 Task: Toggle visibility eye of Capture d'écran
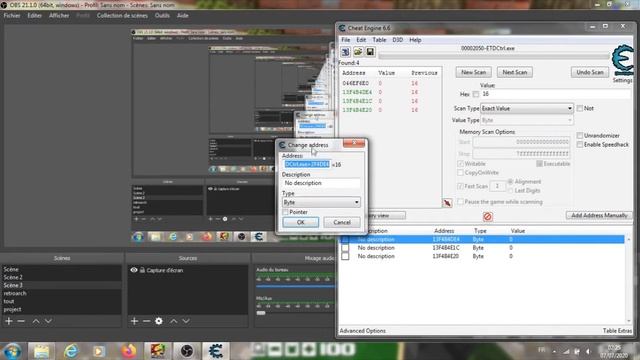tap(133, 270)
